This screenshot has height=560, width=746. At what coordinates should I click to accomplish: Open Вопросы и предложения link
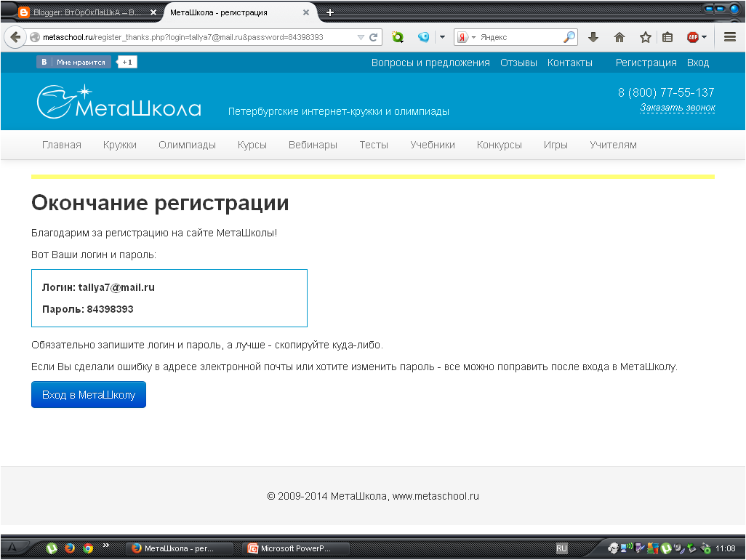(x=430, y=63)
